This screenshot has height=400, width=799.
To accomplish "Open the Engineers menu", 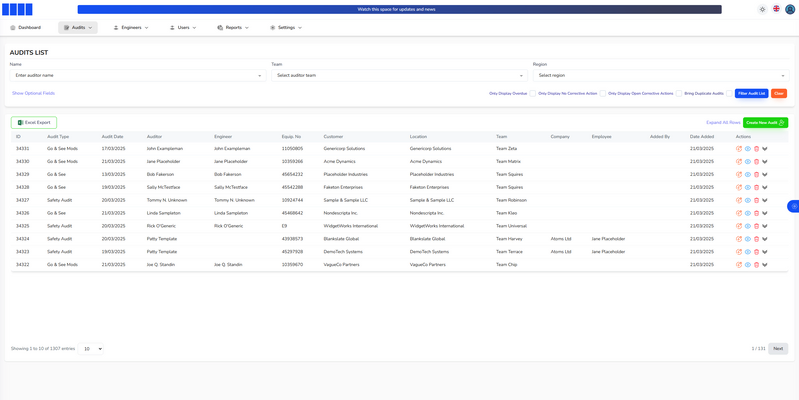I will (x=131, y=28).
